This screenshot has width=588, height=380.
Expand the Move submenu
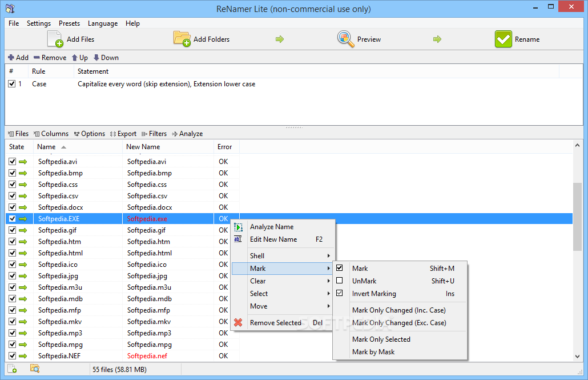tap(283, 306)
